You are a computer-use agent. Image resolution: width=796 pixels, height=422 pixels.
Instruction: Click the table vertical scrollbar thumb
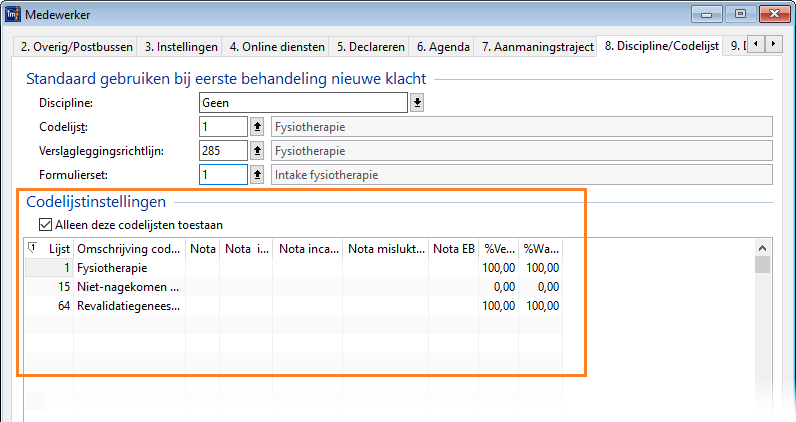[x=762, y=265]
